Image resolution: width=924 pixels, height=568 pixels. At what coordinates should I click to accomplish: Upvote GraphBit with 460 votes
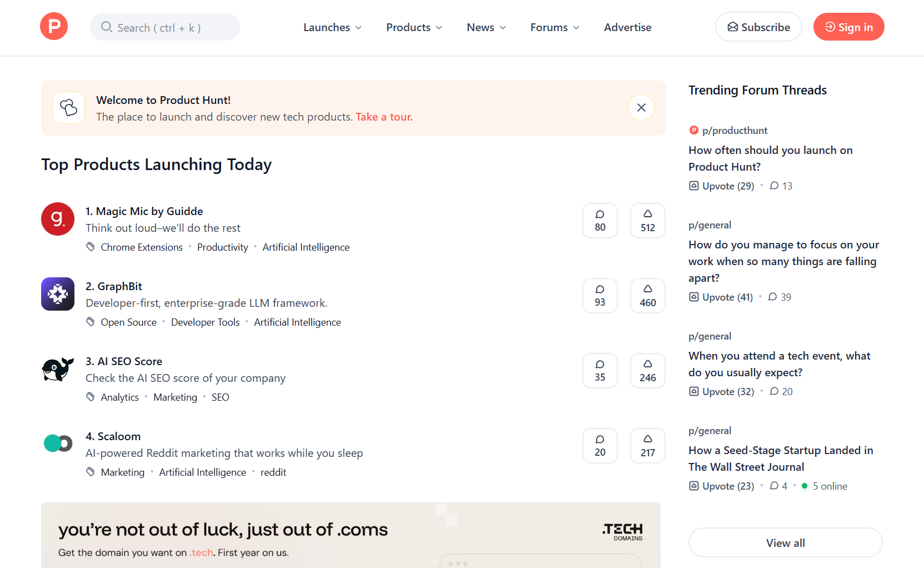[647, 296]
